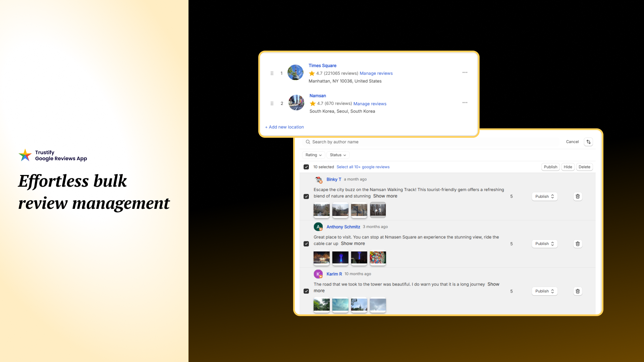Screen dimensions: 644x362
Task: Click the Search by author name field
Action: click(335, 142)
